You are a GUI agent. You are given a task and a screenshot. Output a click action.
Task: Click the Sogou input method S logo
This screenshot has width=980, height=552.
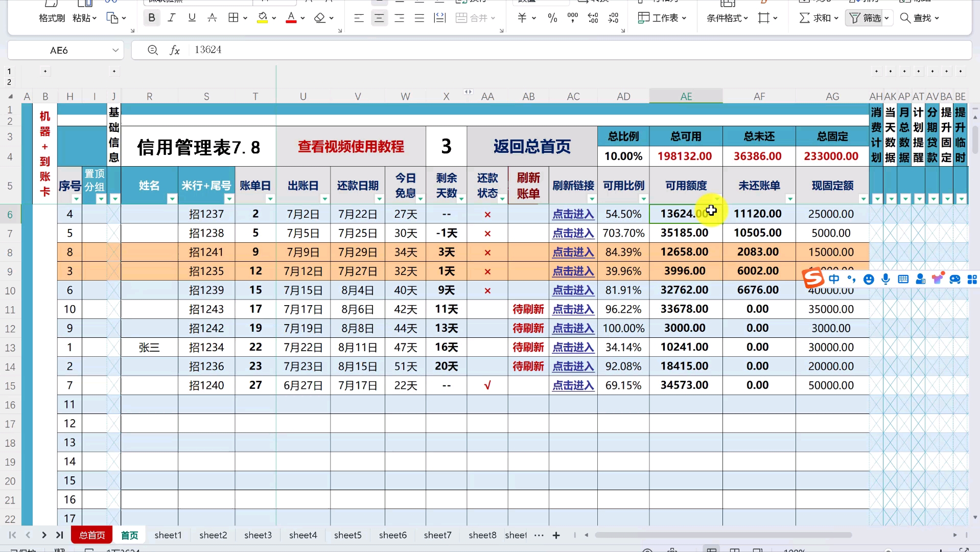[813, 279]
